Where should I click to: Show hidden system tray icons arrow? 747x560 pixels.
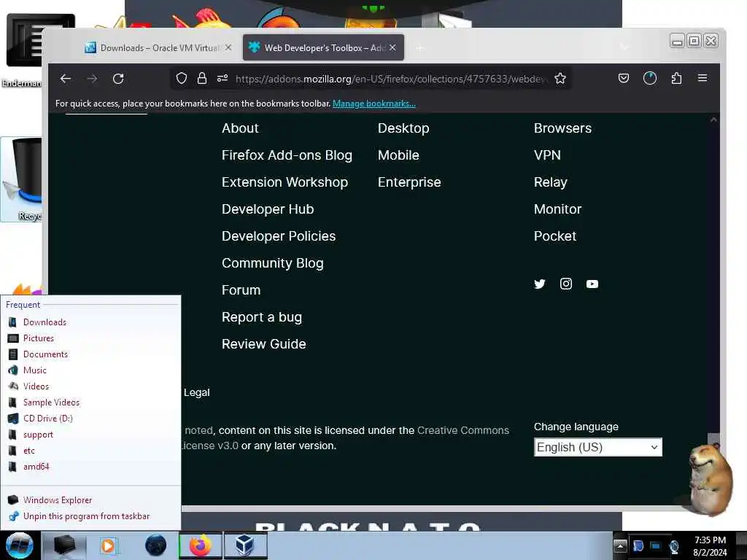tap(620, 545)
